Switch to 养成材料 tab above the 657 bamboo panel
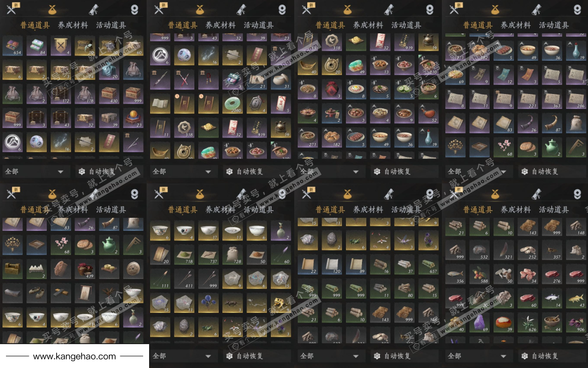The height and width of the screenshot is (368, 588). 368,210
